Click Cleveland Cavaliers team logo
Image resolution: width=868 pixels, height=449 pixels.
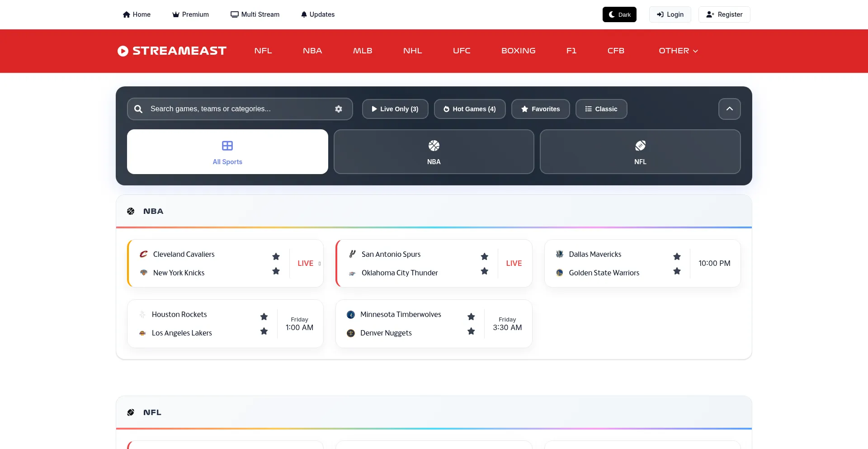point(144,254)
